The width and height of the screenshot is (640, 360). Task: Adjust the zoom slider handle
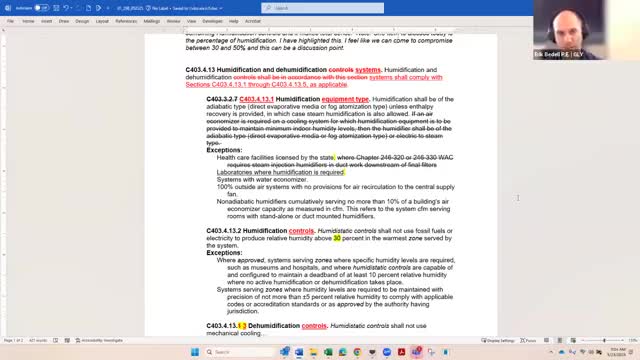click(604, 340)
